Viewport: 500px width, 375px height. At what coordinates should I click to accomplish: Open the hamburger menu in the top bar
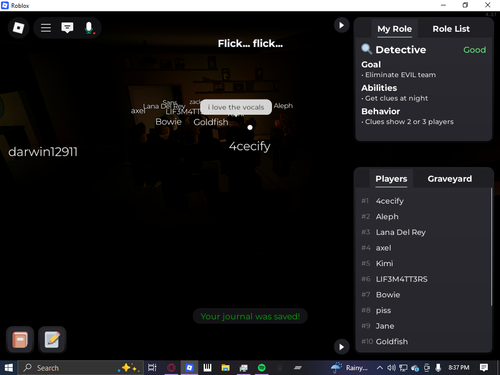coord(46,28)
